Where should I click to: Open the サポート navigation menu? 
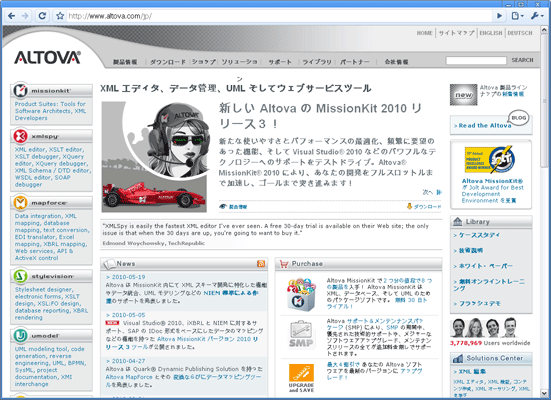click(280, 62)
